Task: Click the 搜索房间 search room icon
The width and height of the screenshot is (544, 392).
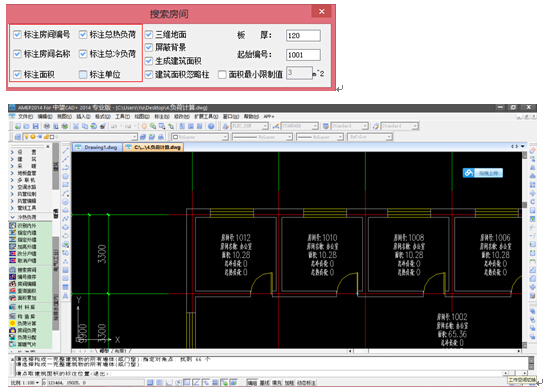Action: (x=12, y=270)
